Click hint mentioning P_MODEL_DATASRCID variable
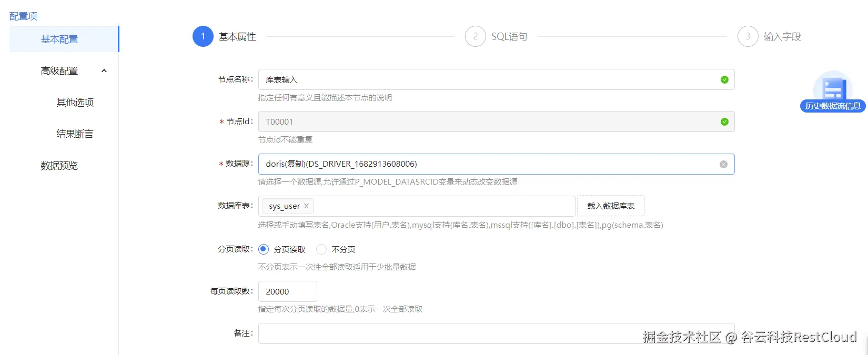 tap(388, 182)
